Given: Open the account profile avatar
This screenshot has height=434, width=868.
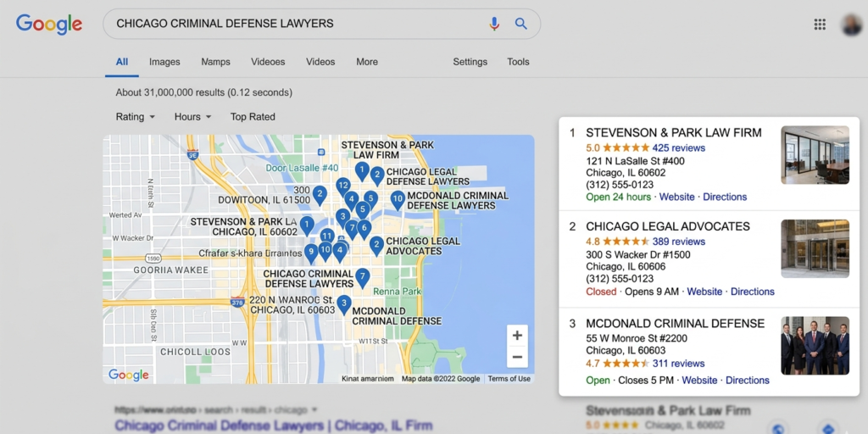Looking at the screenshot, I should [x=853, y=25].
